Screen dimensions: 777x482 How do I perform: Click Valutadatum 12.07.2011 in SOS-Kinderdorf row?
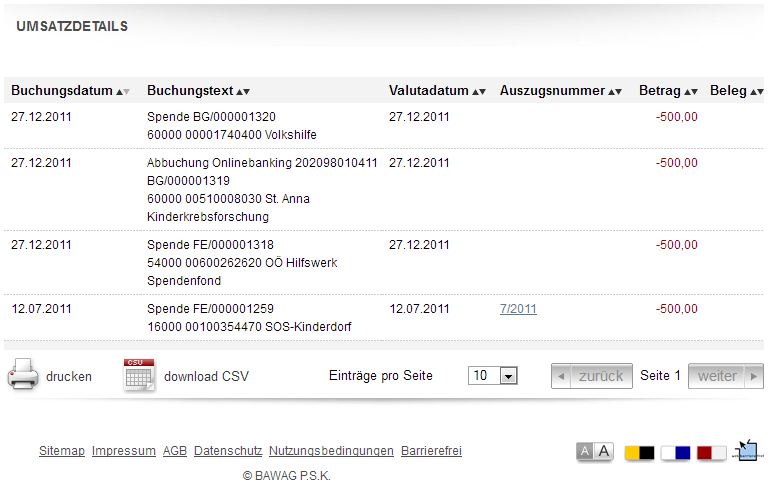[x=419, y=309]
